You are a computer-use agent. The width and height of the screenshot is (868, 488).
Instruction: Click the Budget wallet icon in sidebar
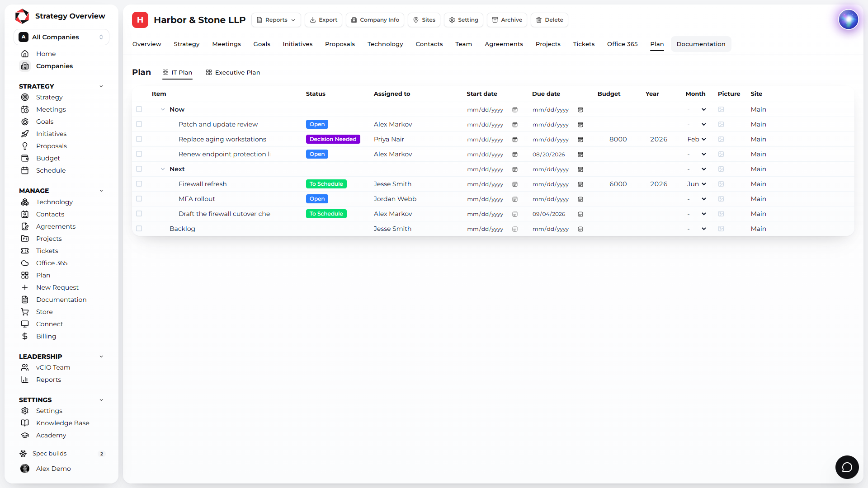pos(25,158)
